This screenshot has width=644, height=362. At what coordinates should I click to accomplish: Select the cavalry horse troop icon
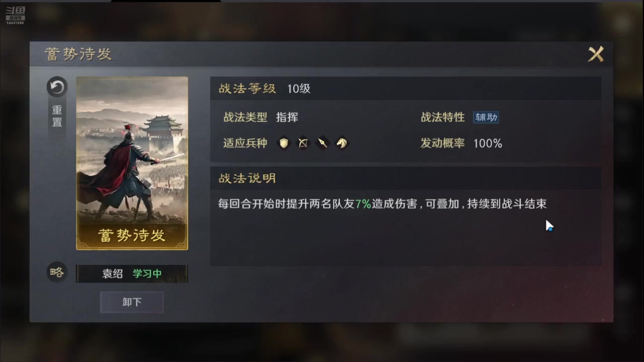click(342, 143)
